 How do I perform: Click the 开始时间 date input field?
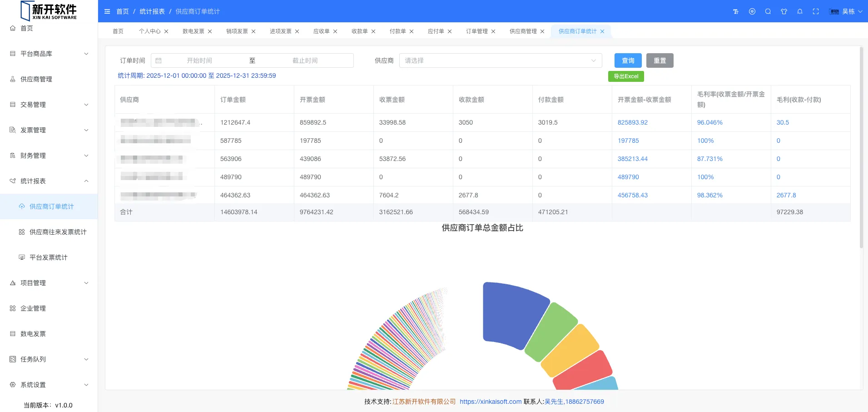199,60
